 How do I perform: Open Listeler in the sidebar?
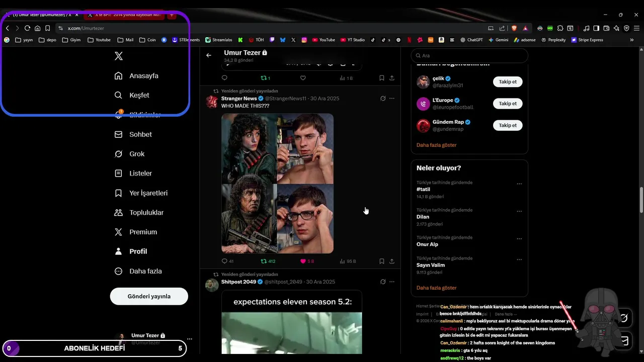coord(133,173)
